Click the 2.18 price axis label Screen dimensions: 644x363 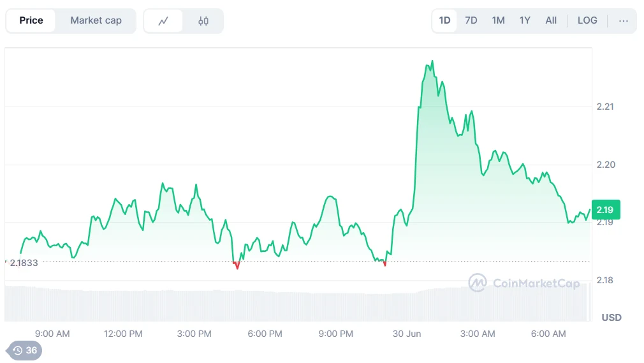click(x=605, y=280)
